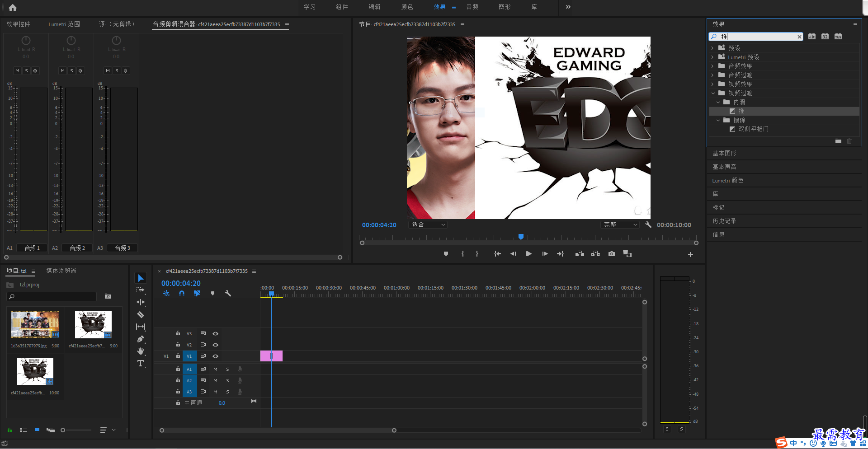The image size is (868, 449).
Task: Click the Extract button
Action: (x=596, y=254)
